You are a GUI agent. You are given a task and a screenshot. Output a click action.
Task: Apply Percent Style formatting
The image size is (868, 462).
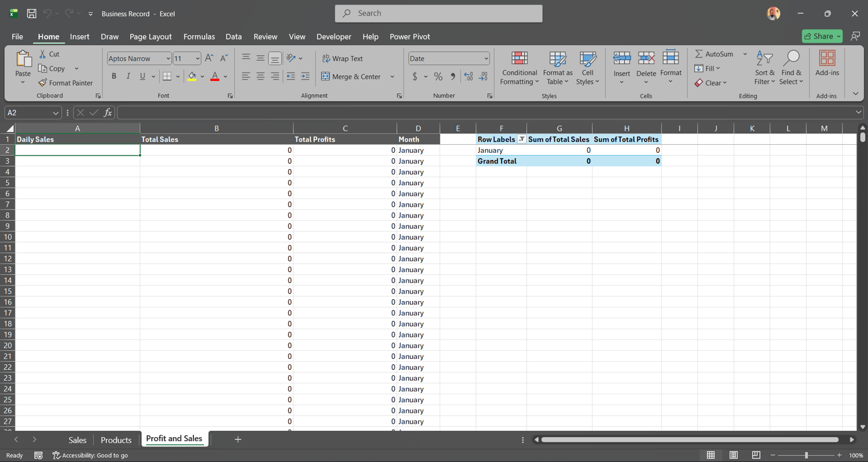coord(439,76)
